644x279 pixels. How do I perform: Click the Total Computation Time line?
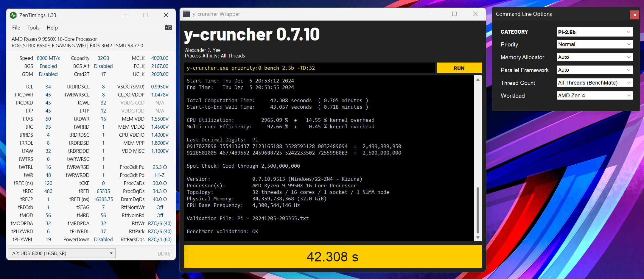(x=277, y=100)
